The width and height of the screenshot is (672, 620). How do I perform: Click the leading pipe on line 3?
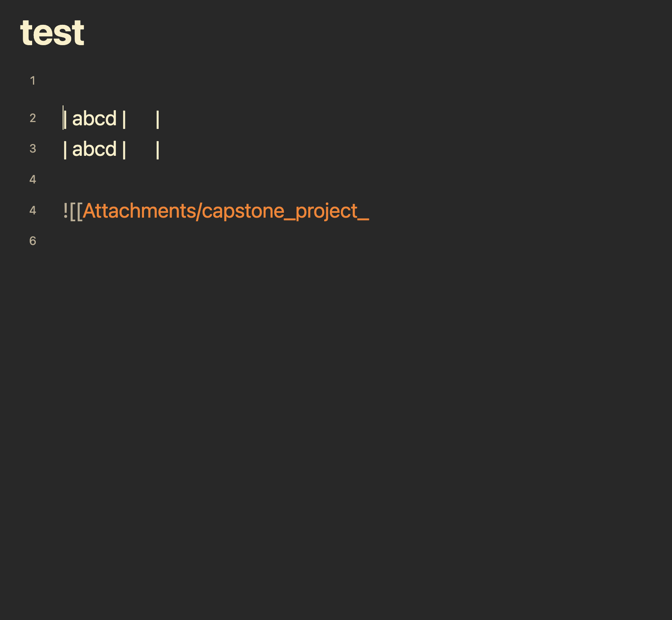(65, 150)
